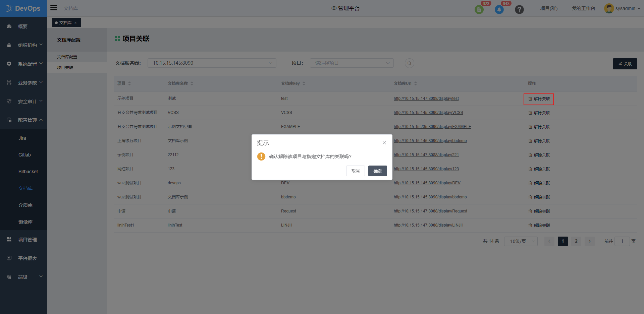Select 文档库配置 submenu item
This screenshot has height=314, width=644.
pos(77,57)
